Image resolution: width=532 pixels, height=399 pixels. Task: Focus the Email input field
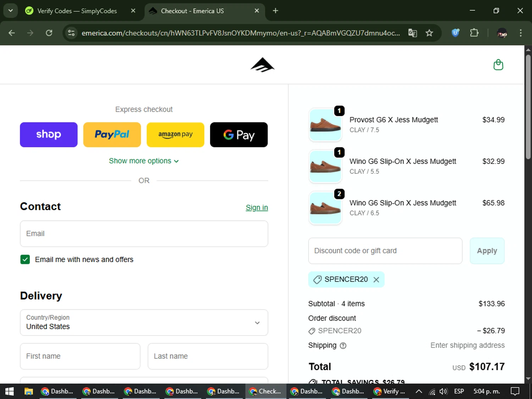[x=144, y=234]
